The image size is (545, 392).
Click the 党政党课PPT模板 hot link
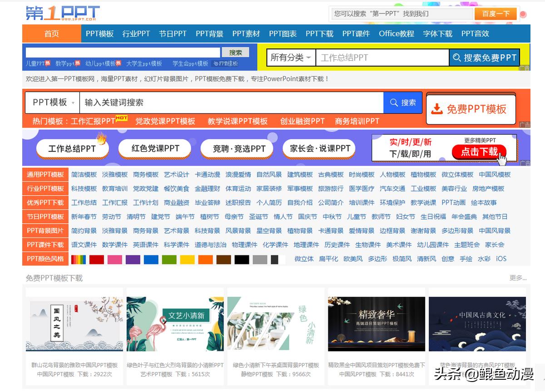pos(165,121)
